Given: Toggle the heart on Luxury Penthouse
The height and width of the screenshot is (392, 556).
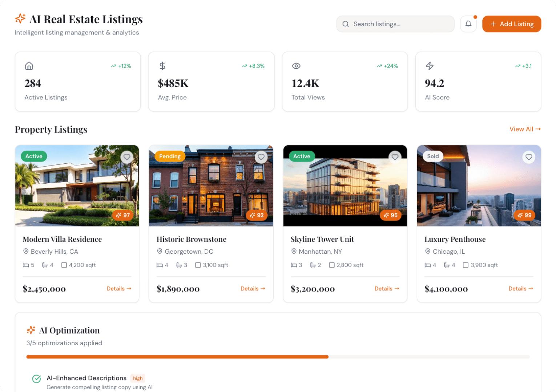Looking at the screenshot, I should pyautogui.click(x=529, y=157).
